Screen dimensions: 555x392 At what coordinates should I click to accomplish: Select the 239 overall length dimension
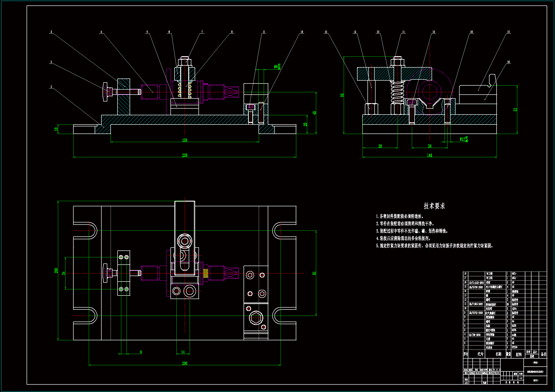pyautogui.click(x=185, y=155)
